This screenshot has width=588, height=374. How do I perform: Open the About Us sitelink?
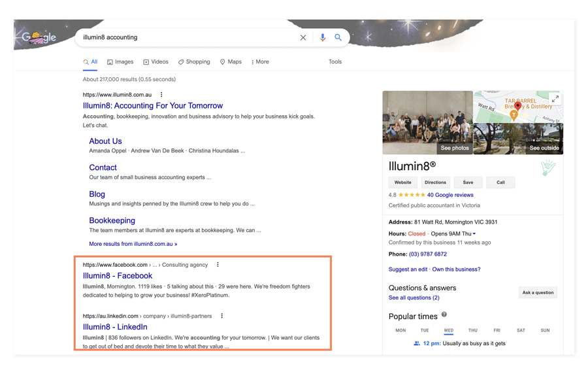(x=105, y=141)
